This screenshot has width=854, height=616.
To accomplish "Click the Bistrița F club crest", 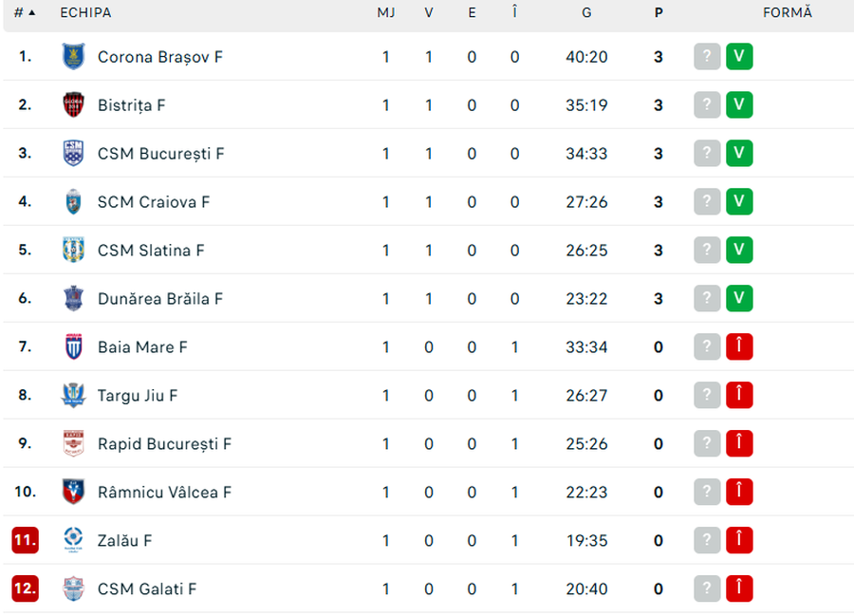I will coord(73,105).
